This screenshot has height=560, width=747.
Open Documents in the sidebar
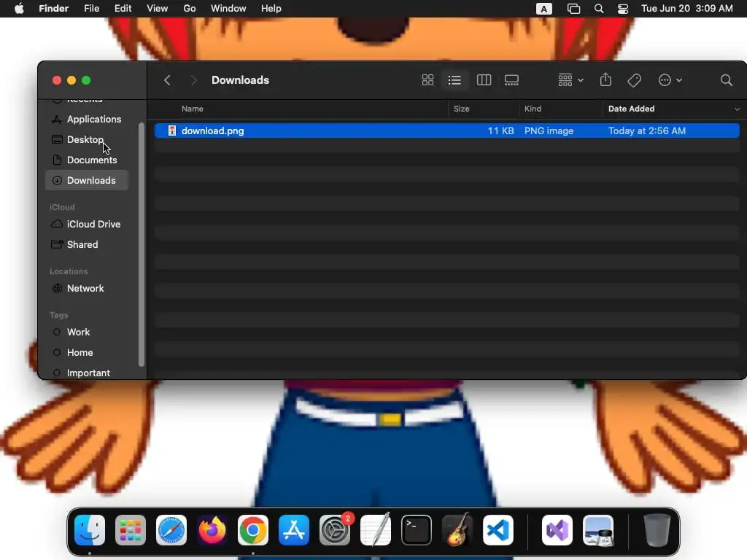(88, 160)
